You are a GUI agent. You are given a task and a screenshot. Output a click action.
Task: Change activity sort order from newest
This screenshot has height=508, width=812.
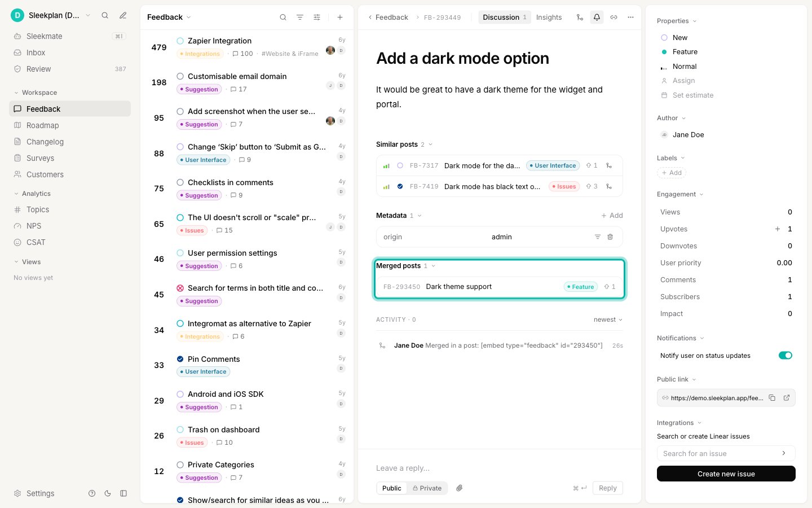(608, 319)
